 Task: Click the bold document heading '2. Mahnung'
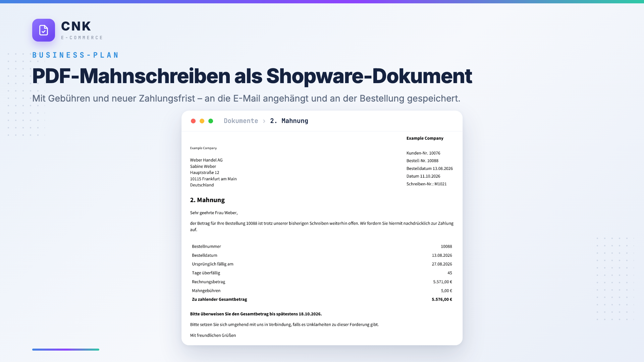207,200
